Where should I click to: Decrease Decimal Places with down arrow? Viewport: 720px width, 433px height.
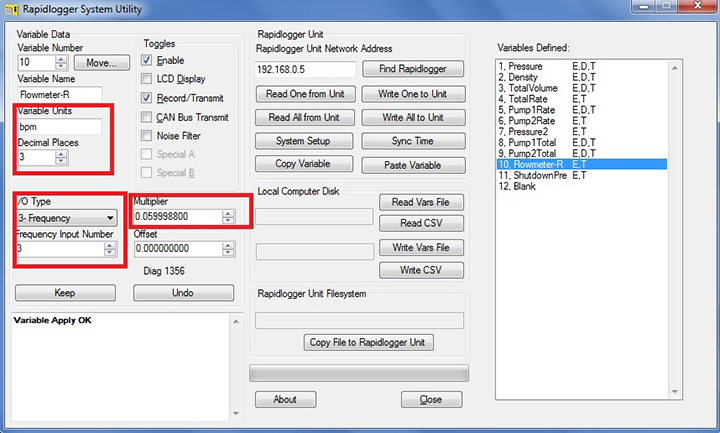(x=61, y=161)
